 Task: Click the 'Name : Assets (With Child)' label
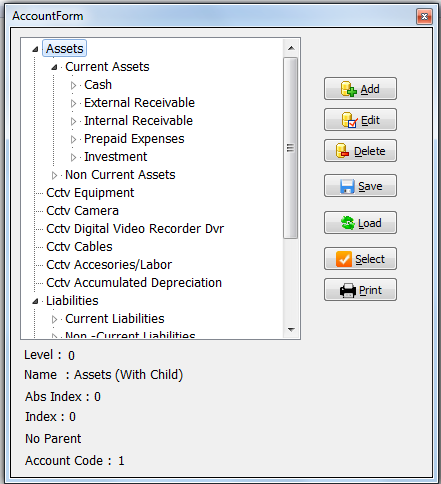104,375
